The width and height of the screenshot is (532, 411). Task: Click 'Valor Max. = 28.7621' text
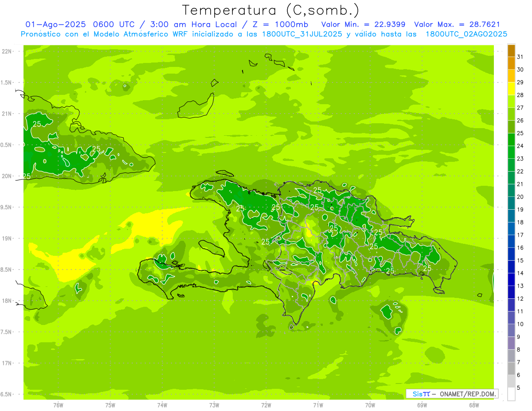[x=457, y=24]
